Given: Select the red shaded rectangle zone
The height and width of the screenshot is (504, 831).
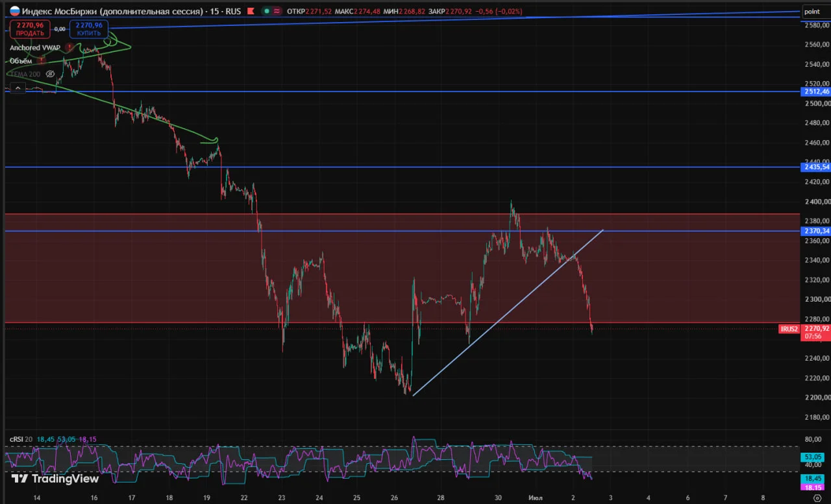Looking at the screenshot, I should click(x=403, y=268).
